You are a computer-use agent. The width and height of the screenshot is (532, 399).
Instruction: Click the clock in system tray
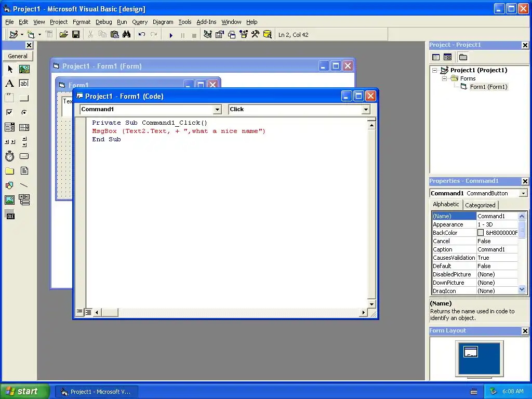pyautogui.click(x=513, y=391)
